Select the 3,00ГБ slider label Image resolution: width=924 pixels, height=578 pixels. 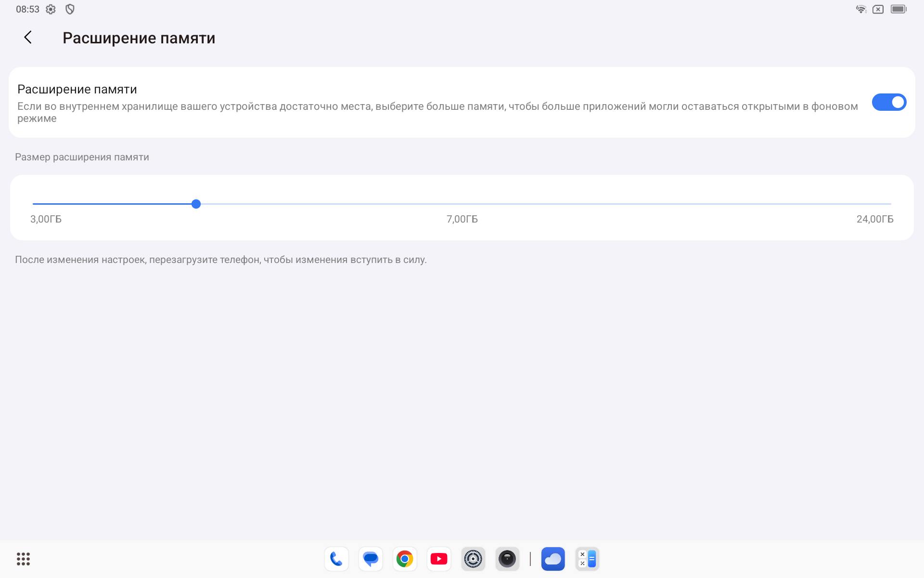coord(46,219)
